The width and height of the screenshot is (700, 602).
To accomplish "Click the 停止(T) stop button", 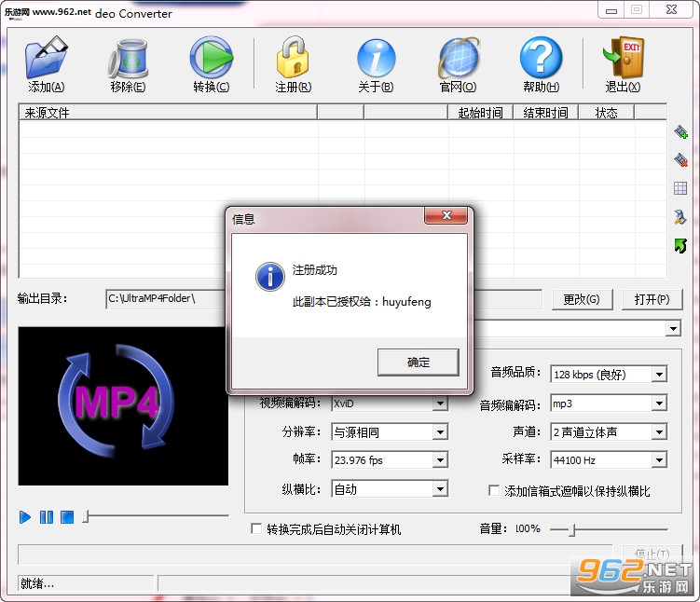I will [x=652, y=554].
